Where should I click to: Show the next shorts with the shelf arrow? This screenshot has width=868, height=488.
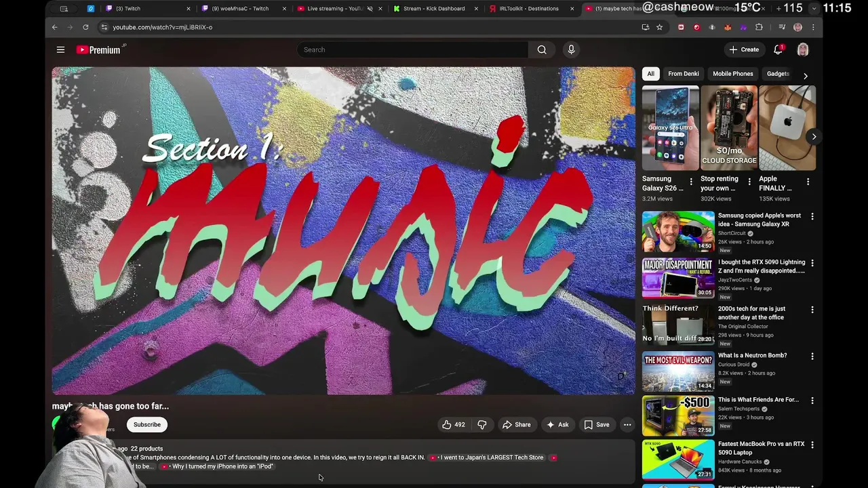pos(814,136)
